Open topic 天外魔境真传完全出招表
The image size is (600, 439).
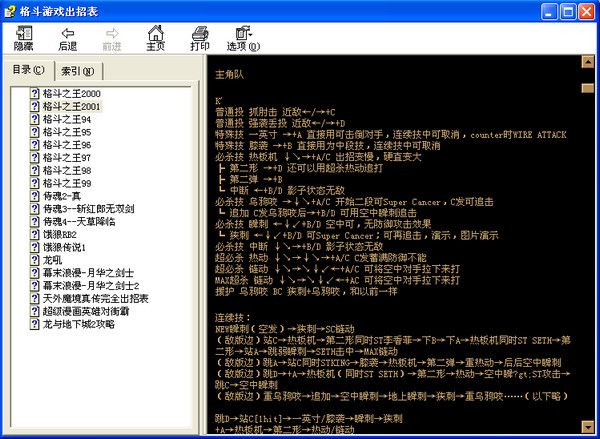click(95, 299)
